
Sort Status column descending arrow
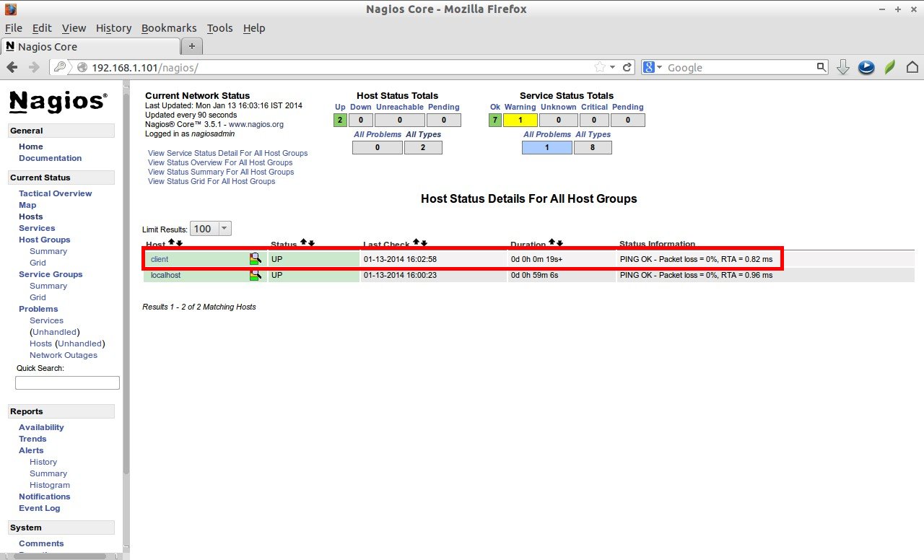tap(311, 243)
